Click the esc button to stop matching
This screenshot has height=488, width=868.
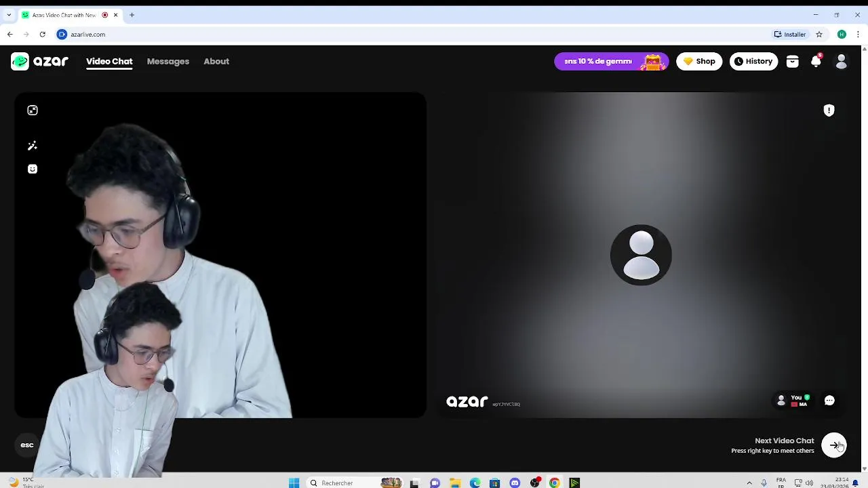pos(27,445)
